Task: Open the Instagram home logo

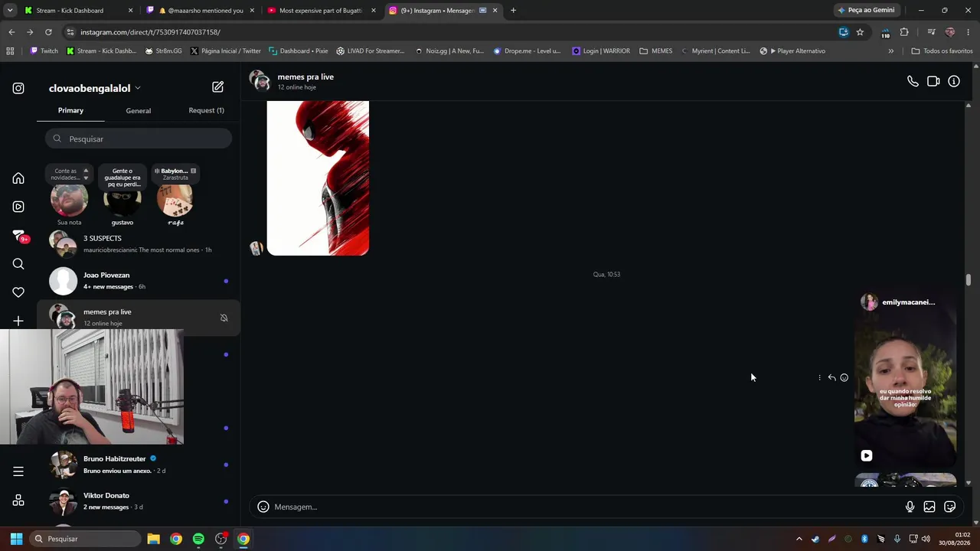Action: tap(18, 88)
